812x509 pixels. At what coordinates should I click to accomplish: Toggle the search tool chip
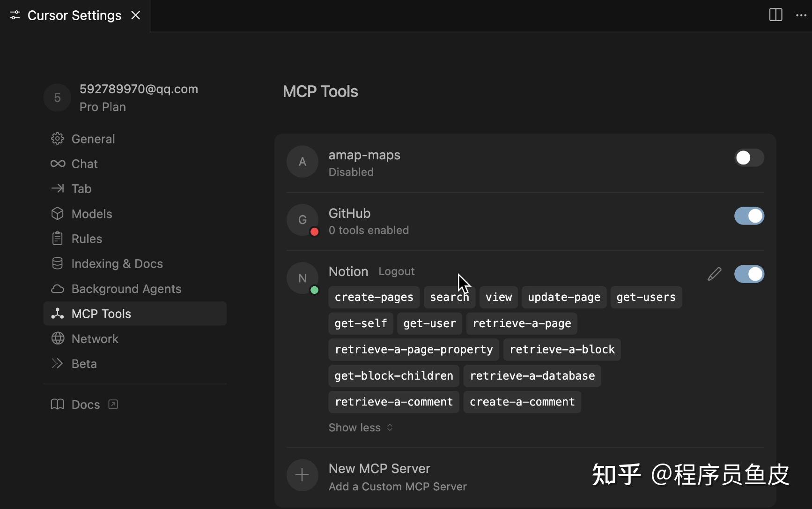click(450, 297)
